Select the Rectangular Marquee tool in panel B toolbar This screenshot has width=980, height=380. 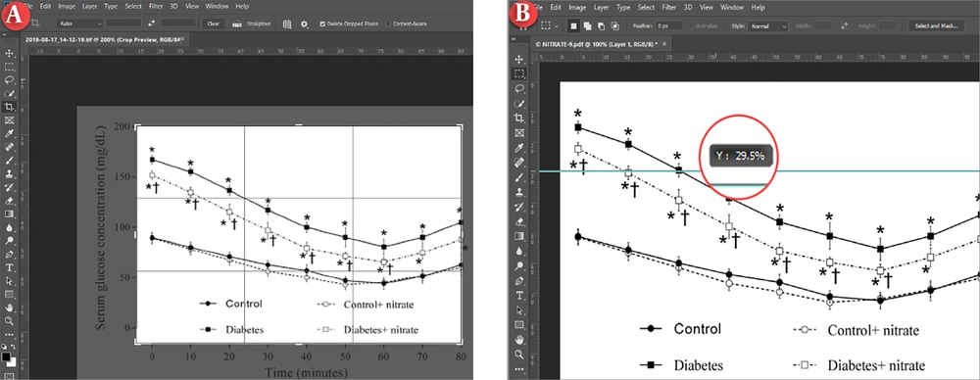coord(518,73)
